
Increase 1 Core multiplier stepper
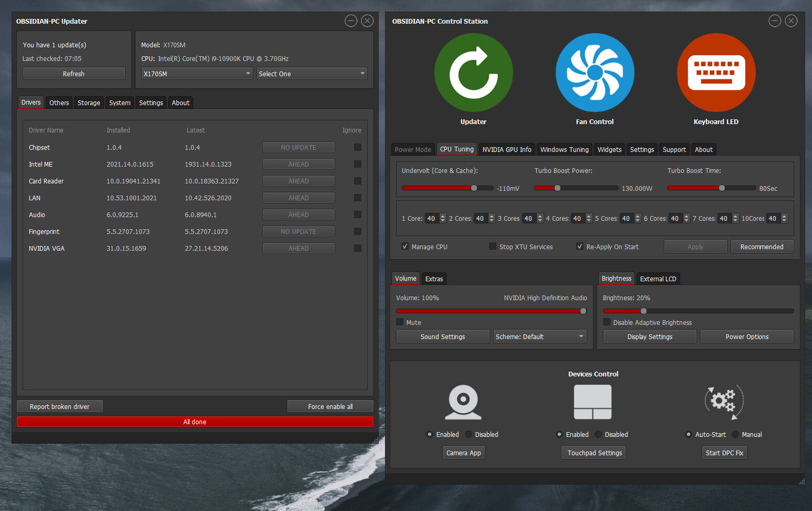click(443, 216)
